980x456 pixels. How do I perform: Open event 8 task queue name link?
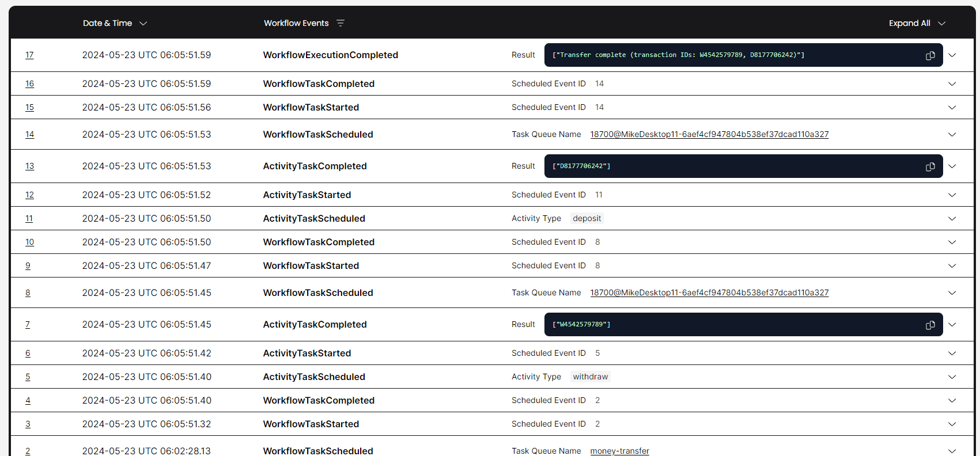point(709,292)
